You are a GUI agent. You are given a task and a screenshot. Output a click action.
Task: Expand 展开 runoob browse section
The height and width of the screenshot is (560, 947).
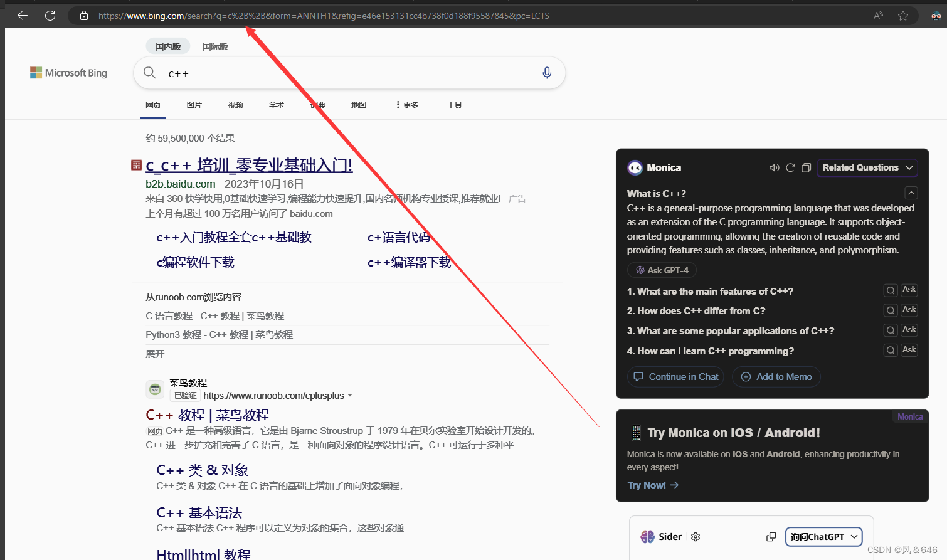[x=155, y=354]
